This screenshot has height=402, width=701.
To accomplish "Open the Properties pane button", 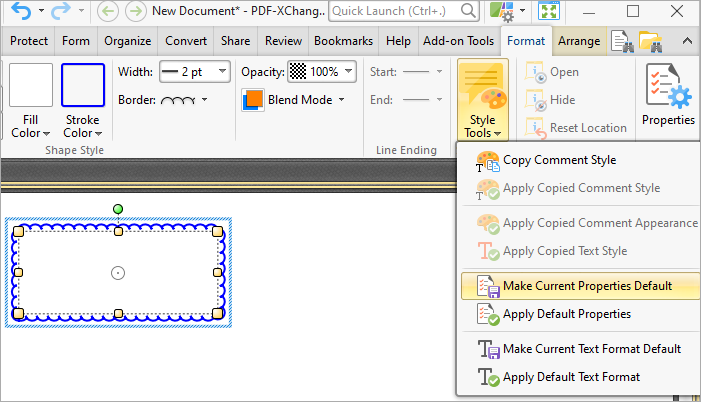I will [x=668, y=95].
